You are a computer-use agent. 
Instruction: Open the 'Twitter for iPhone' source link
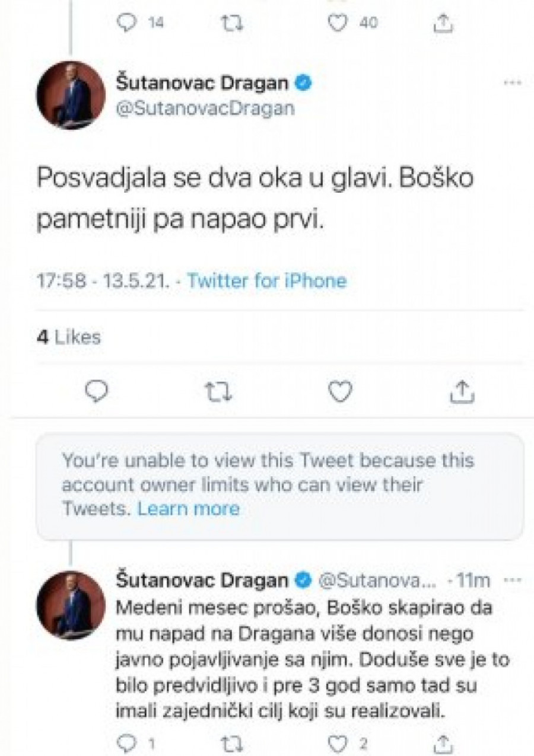click(267, 280)
